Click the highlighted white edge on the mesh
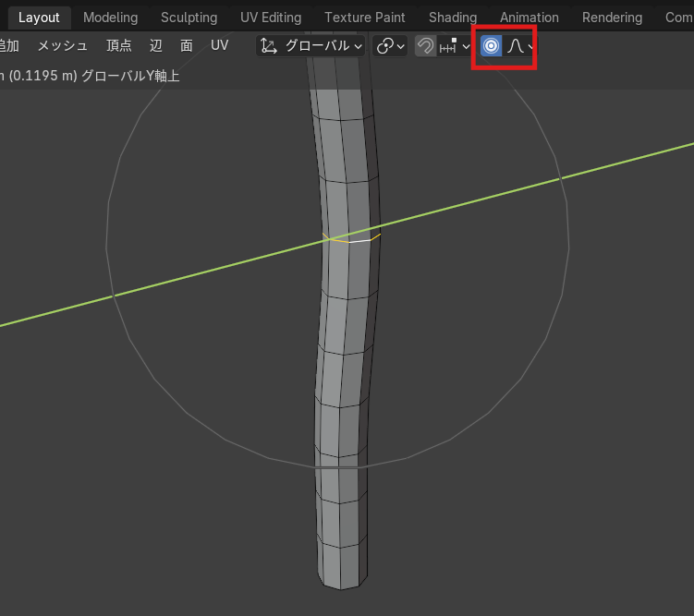 pyautogui.click(x=359, y=241)
